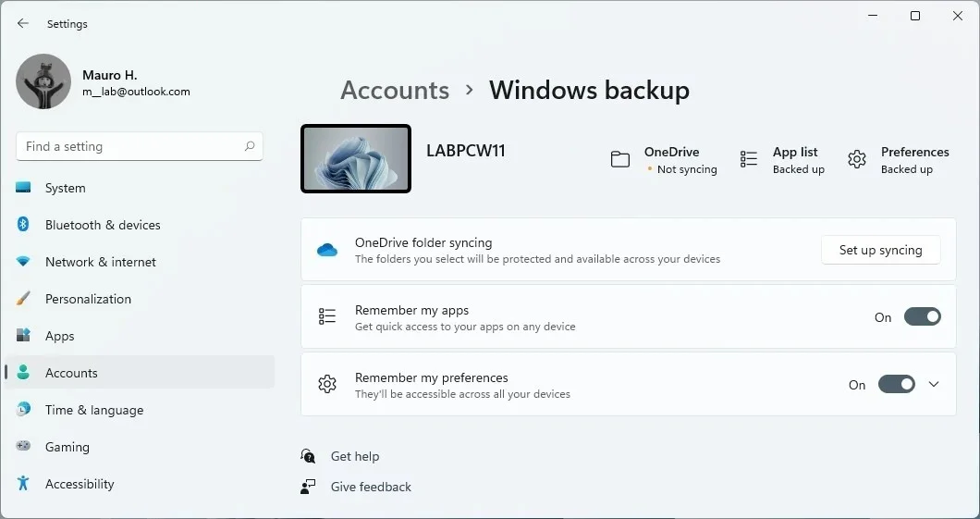
Task: Select Time & language category
Action: pyautogui.click(x=94, y=410)
